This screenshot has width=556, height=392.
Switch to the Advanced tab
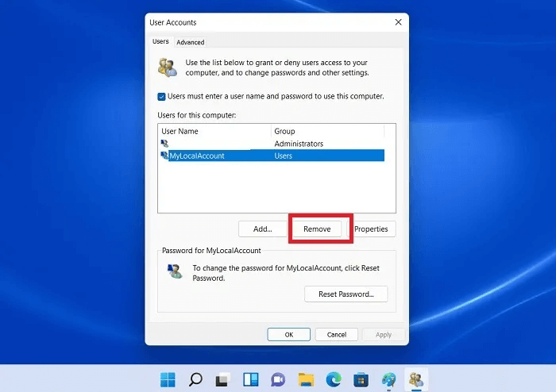pos(190,42)
